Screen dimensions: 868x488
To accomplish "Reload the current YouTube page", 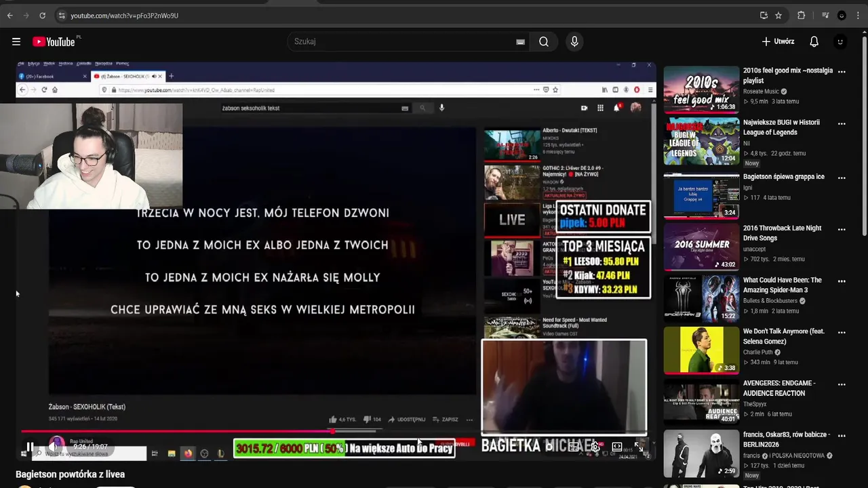I will click(42, 15).
